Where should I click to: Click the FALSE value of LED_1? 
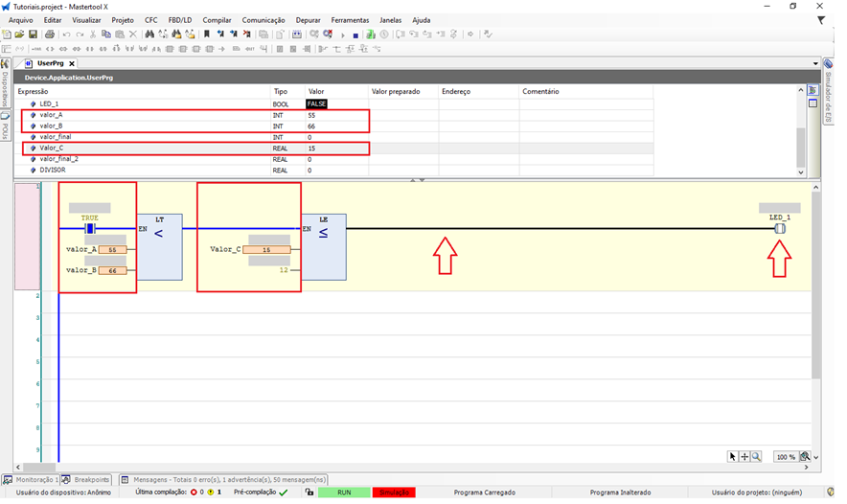[316, 103]
